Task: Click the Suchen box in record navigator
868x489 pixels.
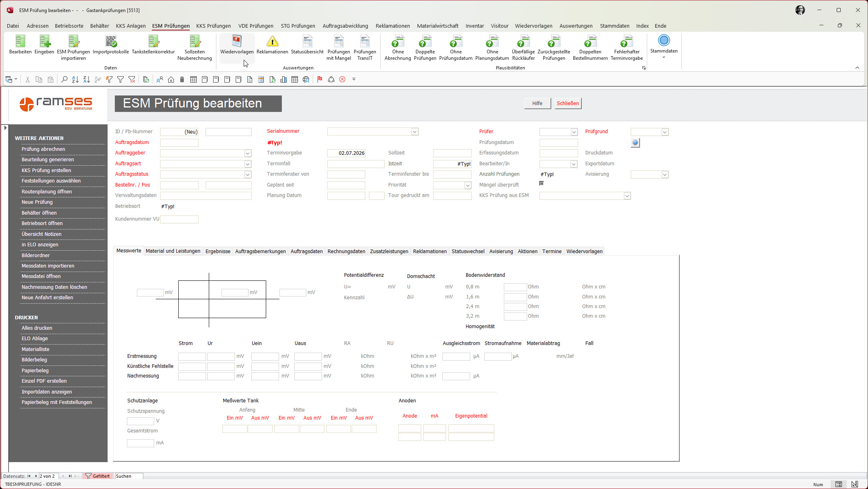Action: 129,476
